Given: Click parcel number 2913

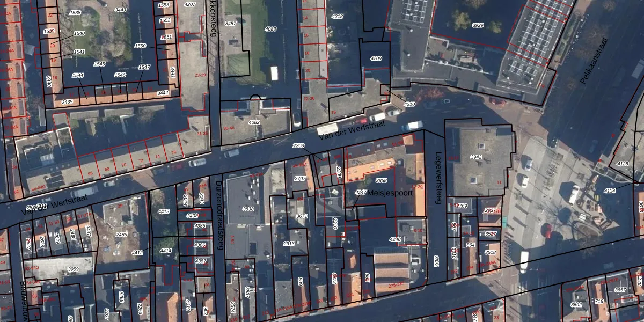Looking at the screenshot, I should tap(289, 243).
